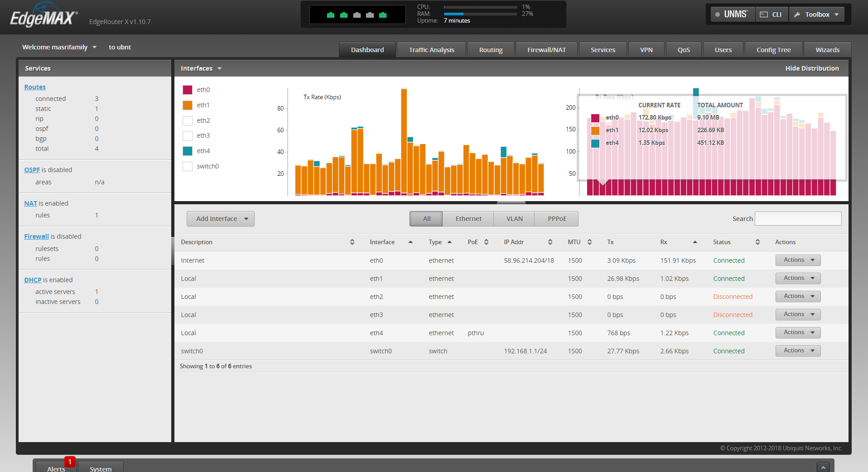Open the NAT link in Services

tap(30, 203)
